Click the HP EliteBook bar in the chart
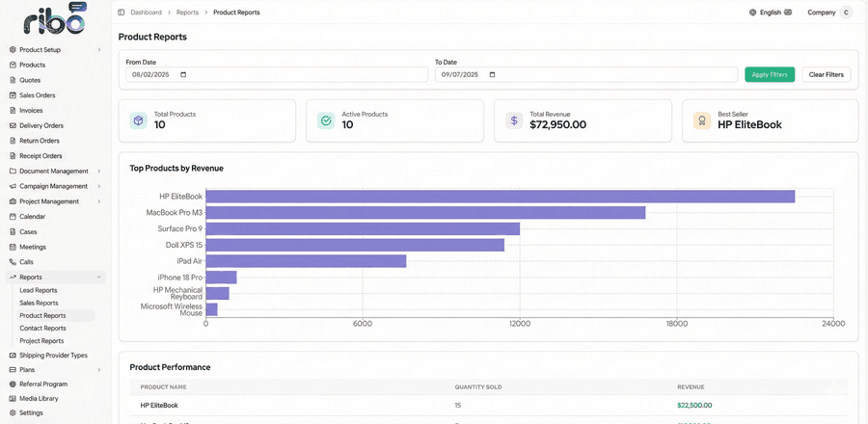868x424 pixels. click(x=501, y=197)
